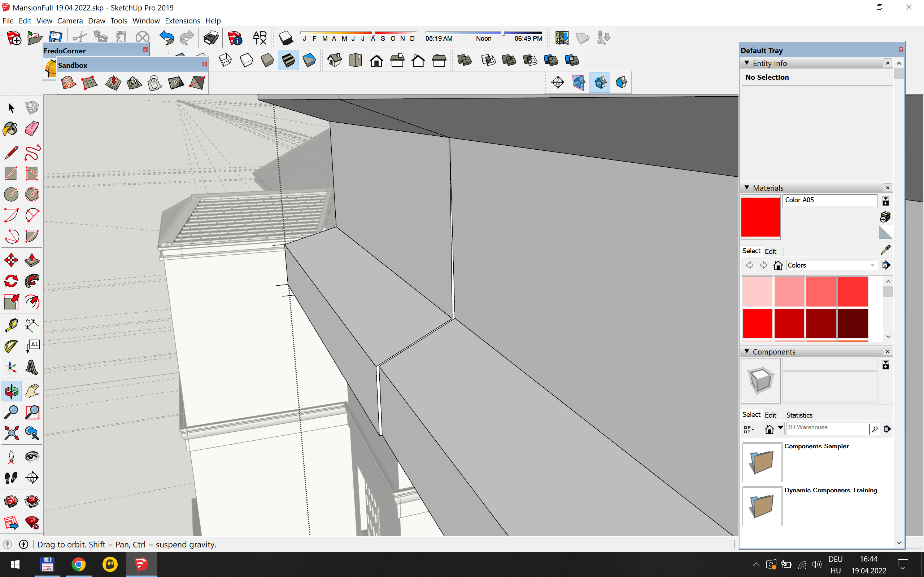Image resolution: width=924 pixels, height=577 pixels.
Task: Collapse the Entity Info panel
Action: coord(747,63)
